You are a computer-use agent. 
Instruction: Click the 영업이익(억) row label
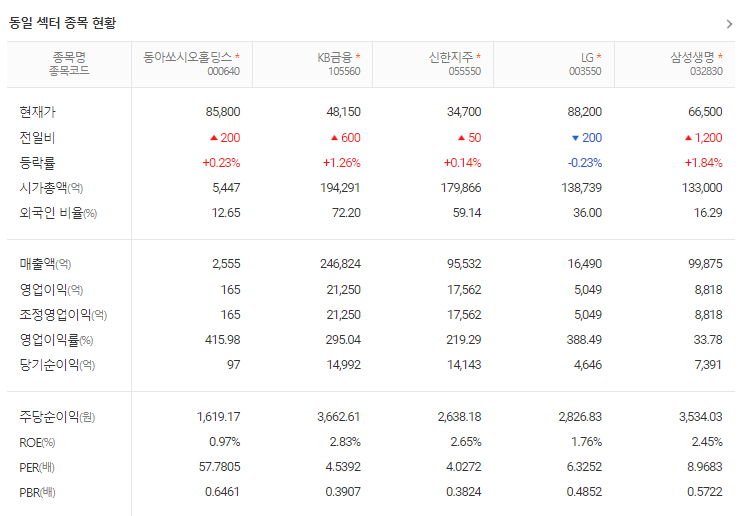pyautogui.click(x=51, y=290)
